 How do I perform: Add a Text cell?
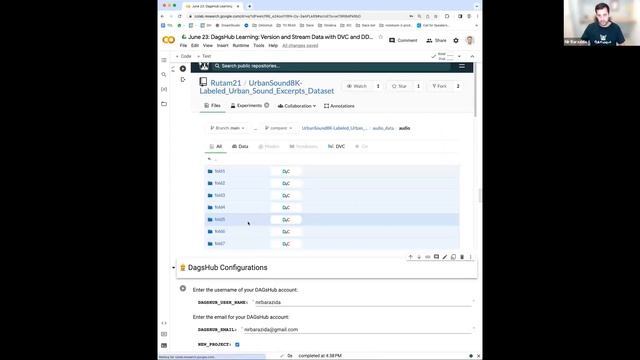(x=204, y=56)
